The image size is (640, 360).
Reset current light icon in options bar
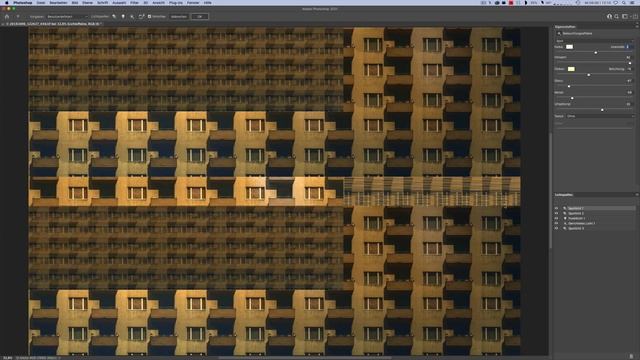click(141, 17)
